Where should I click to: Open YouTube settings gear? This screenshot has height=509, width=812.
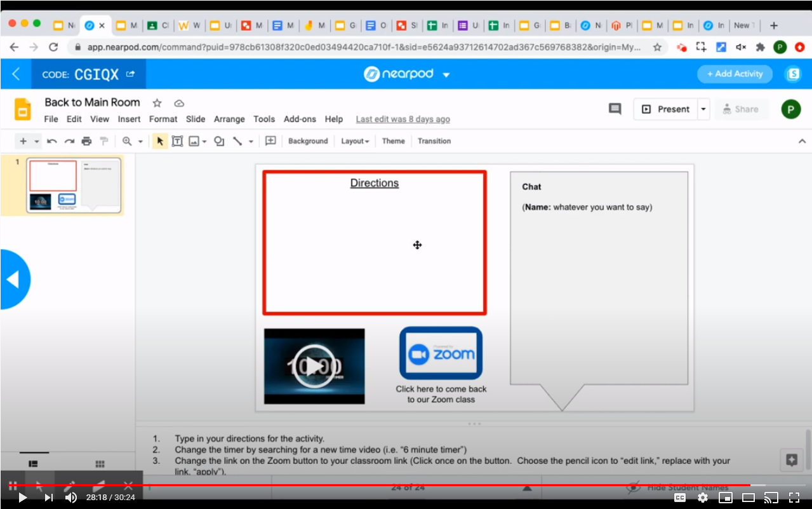(703, 498)
